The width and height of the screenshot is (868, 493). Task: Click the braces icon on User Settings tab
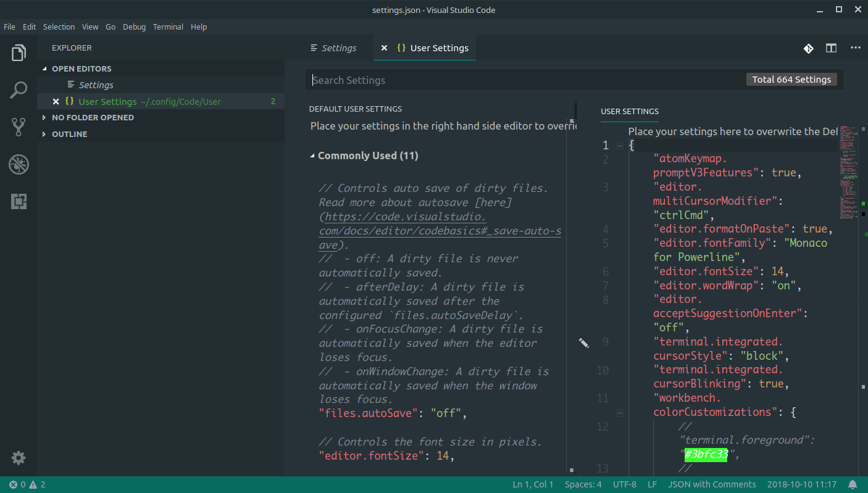point(401,48)
